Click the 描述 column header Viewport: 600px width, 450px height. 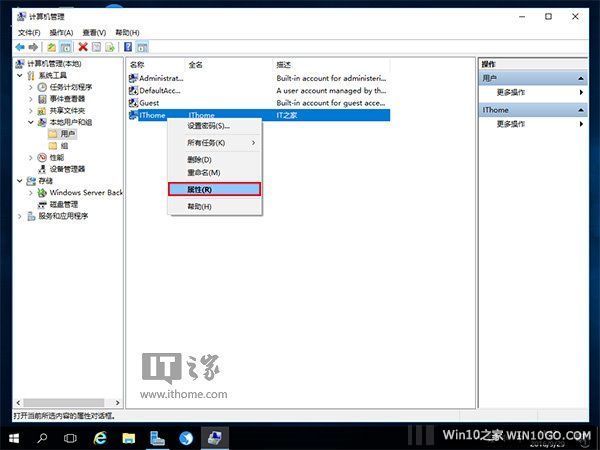pos(284,64)
